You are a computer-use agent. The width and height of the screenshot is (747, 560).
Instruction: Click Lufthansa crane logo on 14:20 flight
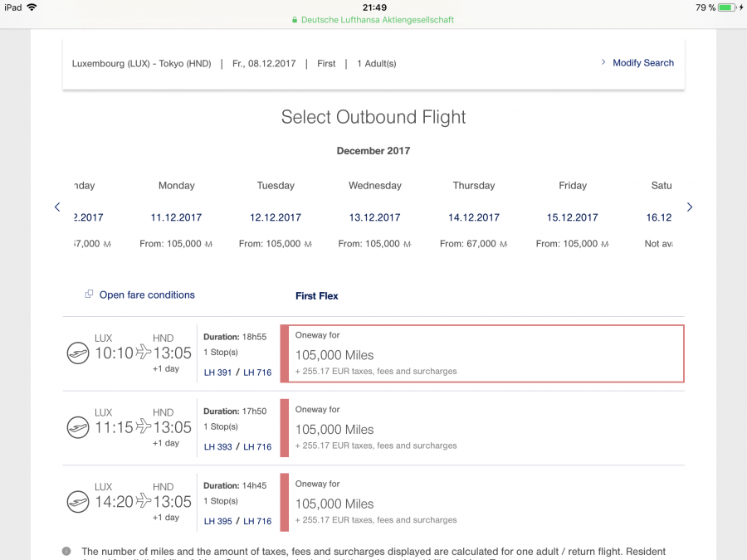click(x=78, y=502)
